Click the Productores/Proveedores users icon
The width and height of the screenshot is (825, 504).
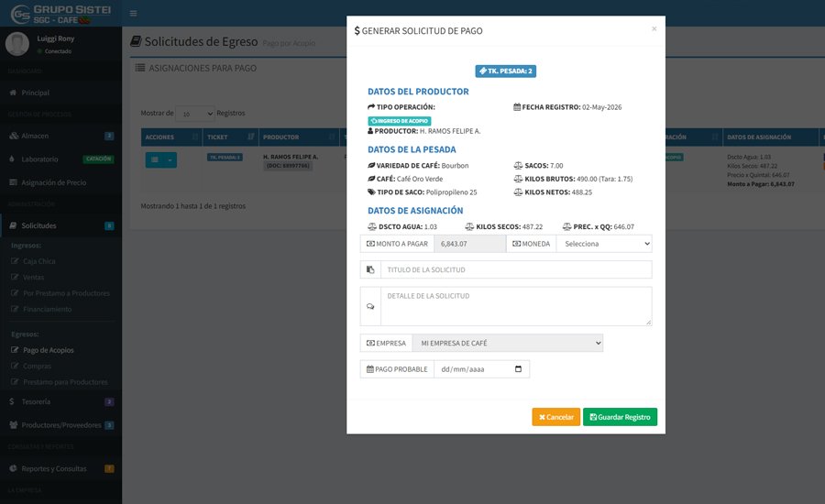(14, 425)
